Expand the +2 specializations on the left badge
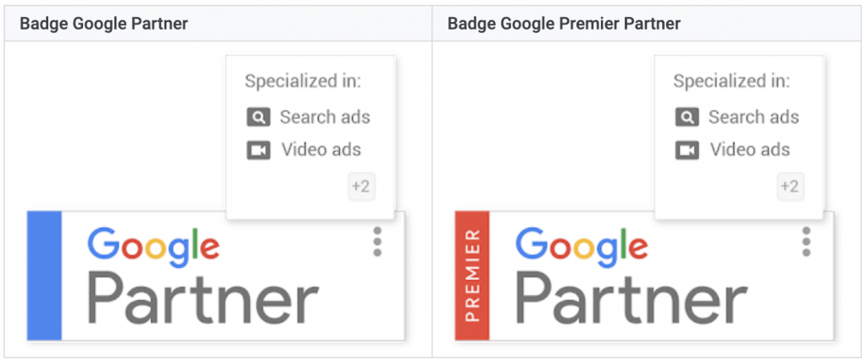 coord(361,187)
